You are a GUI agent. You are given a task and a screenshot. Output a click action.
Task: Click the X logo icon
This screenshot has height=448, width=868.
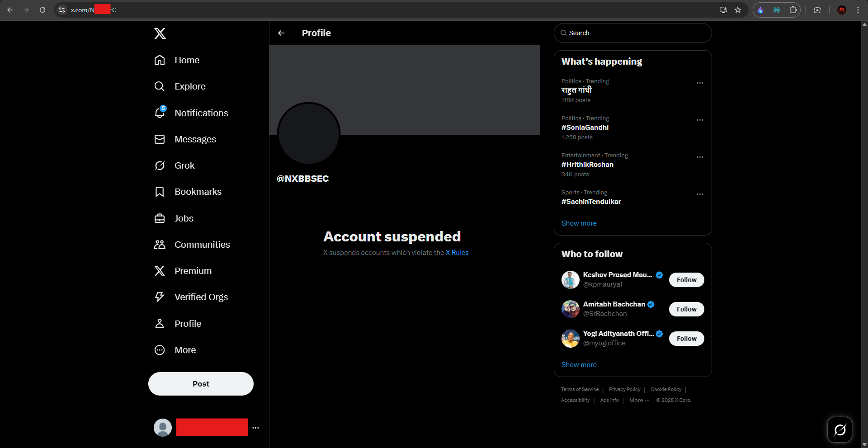(160, 33)
